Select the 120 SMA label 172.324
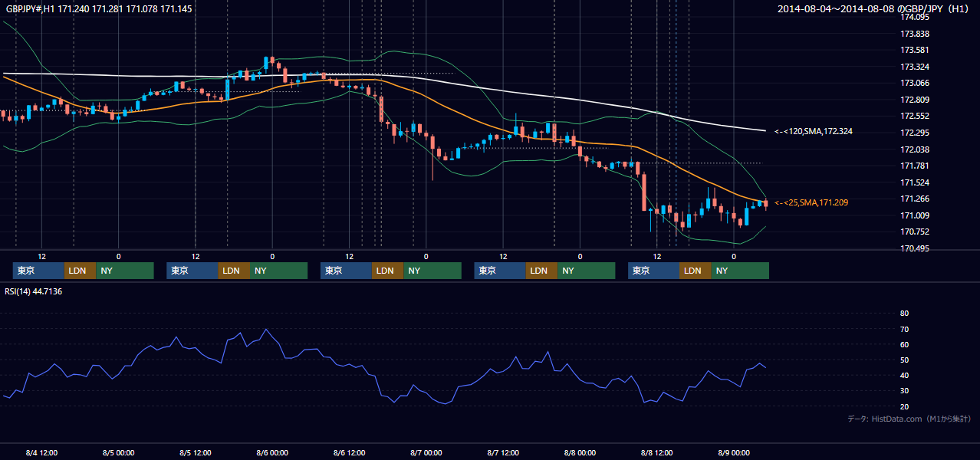Image resolution: width=980 pixels, height=460 pixels. pos(814,132)
